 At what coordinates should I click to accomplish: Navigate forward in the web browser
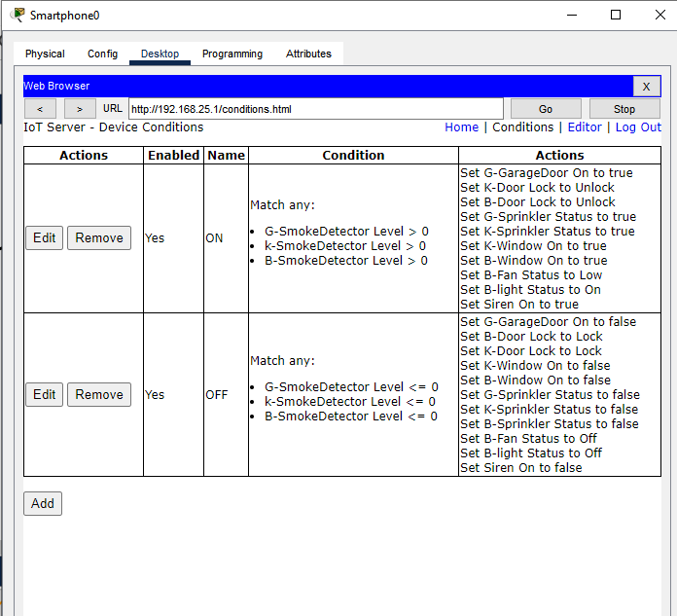80,109
